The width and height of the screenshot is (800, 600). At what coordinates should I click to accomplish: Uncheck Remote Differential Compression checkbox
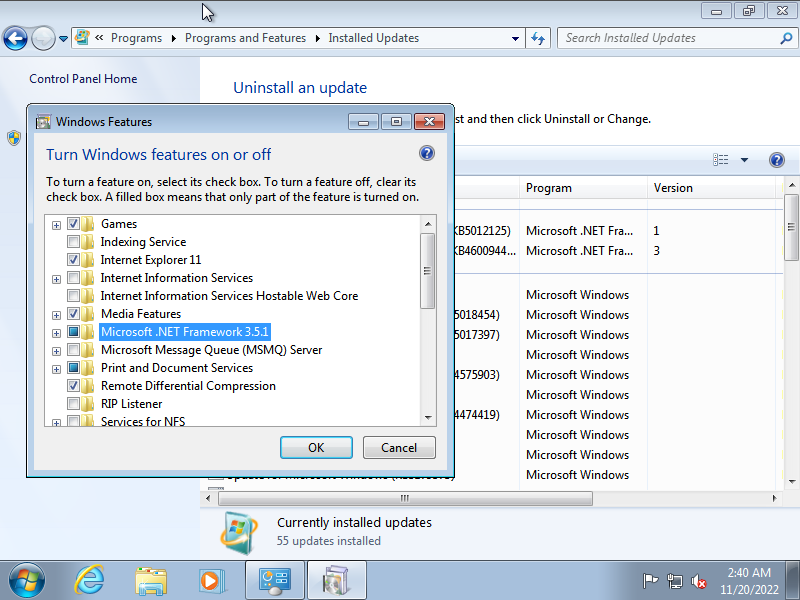[73, 385]
